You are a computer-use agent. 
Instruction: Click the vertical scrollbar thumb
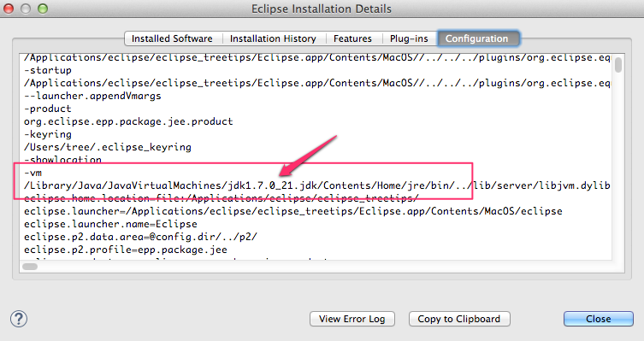(618, 65)
